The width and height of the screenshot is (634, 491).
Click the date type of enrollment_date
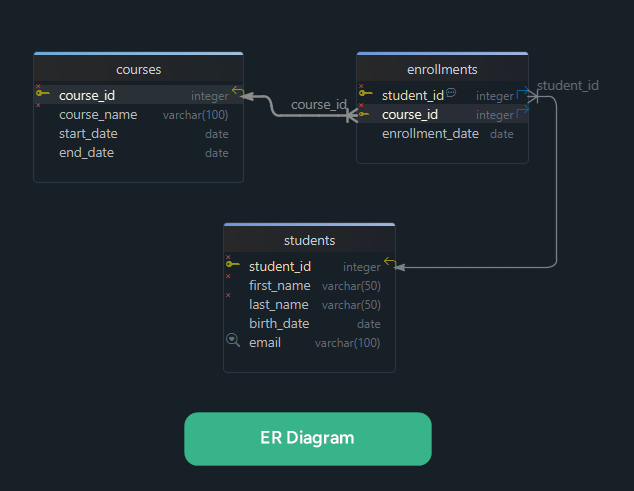[x=502, y=134]
